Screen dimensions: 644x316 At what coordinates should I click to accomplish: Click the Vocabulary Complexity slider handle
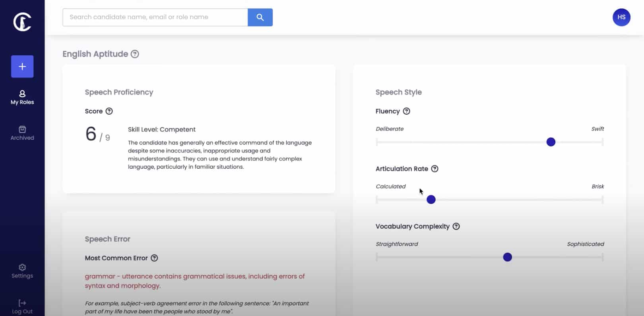507,257
